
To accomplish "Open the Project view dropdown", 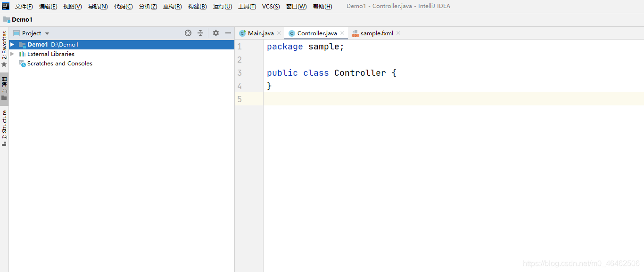I will [47, 33].
